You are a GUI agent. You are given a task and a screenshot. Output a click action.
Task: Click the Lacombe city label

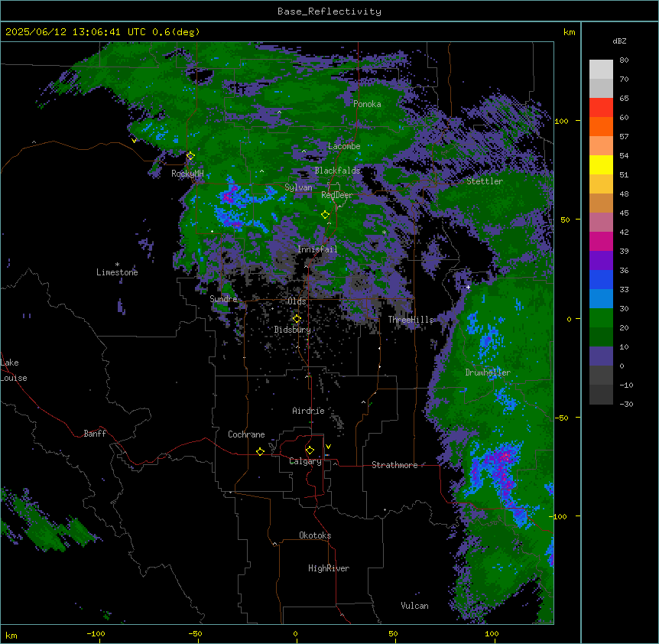pyautogui.click(x=344, y=146)
